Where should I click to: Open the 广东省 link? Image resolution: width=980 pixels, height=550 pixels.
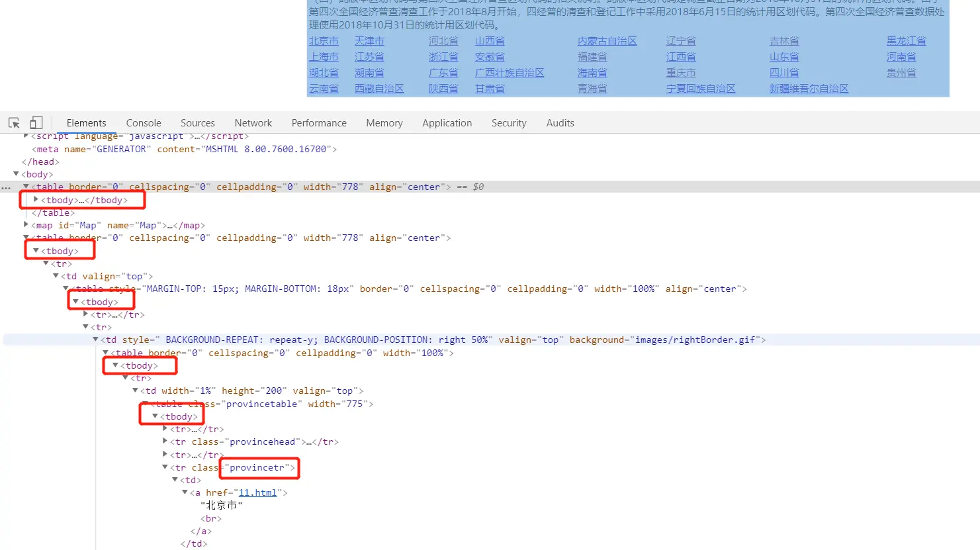[x=443, y=73]
